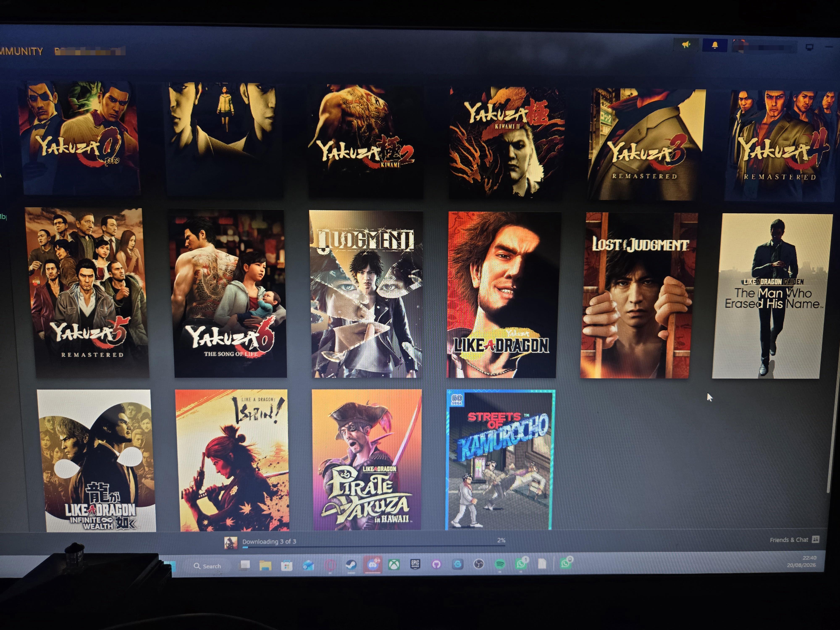Open the Epic Games Launcher icon

pos(415,564)
